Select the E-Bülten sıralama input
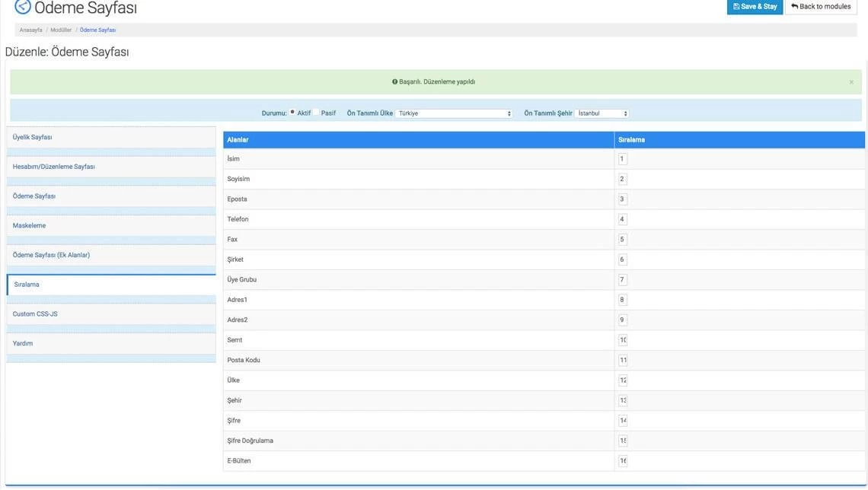This screenshot has height=490, width=868. [622, 460]
